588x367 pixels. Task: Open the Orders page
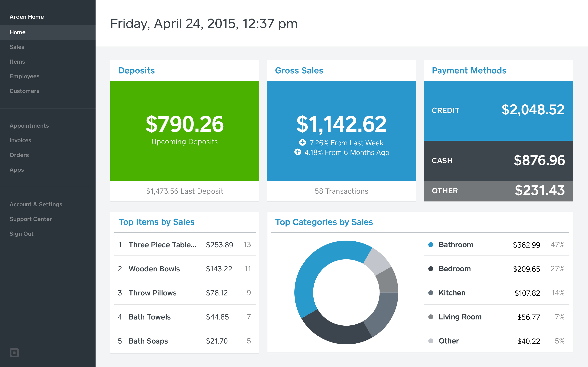coord(19,155)
